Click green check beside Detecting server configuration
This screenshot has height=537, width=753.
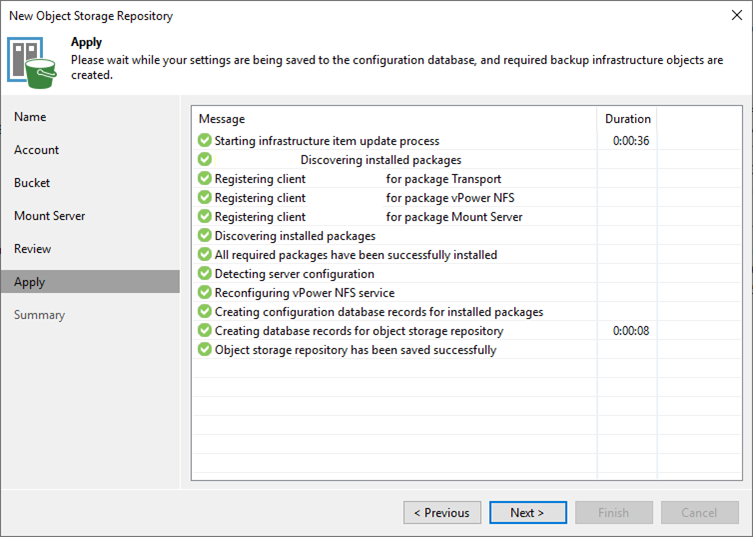click(x=205, y=274)
